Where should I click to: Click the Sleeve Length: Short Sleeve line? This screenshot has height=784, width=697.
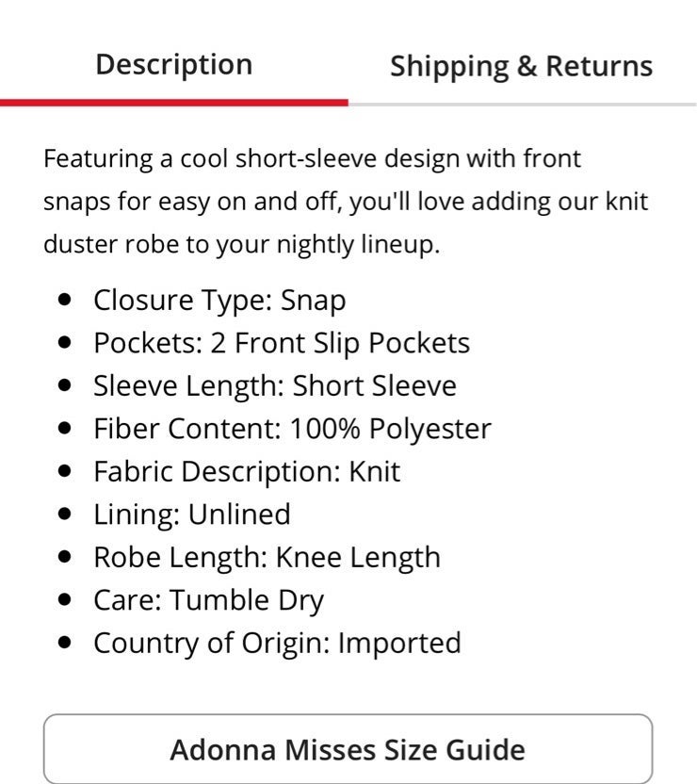coord(275,386)
